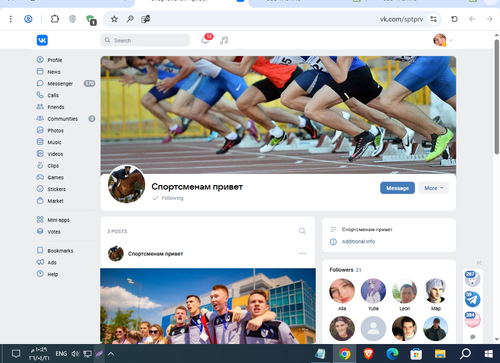
Task: Go back with the browser arrow
Action: coord(472,19)
